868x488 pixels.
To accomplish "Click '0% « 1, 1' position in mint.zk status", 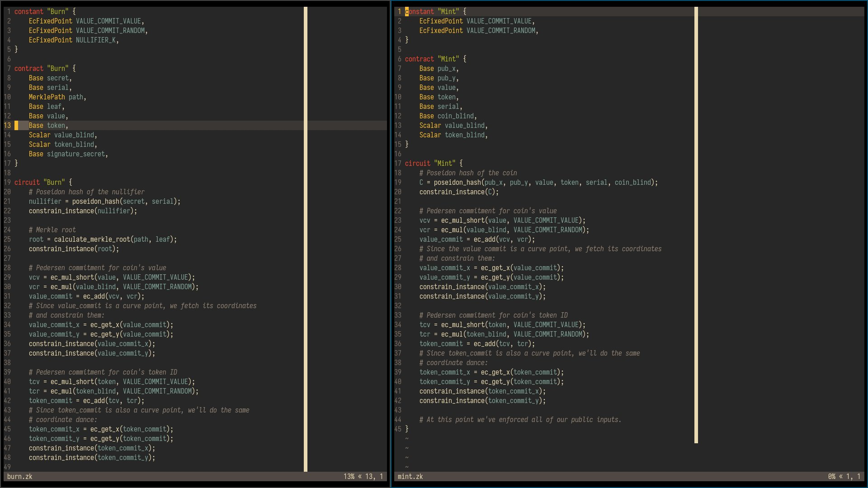I will pos(844,477).
